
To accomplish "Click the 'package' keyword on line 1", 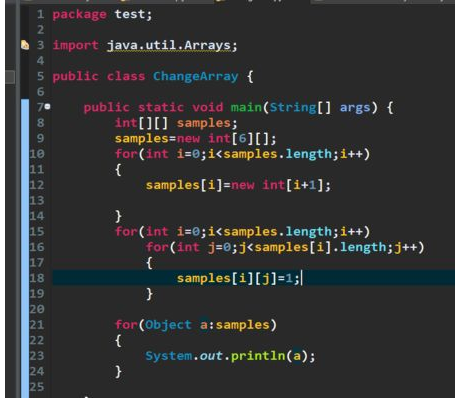I will [79, 14].
